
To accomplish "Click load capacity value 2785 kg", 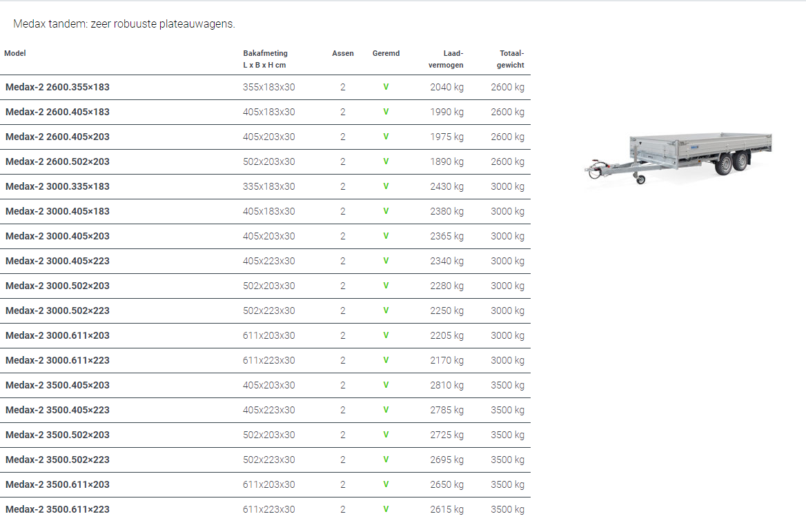I will coord(446,410).
